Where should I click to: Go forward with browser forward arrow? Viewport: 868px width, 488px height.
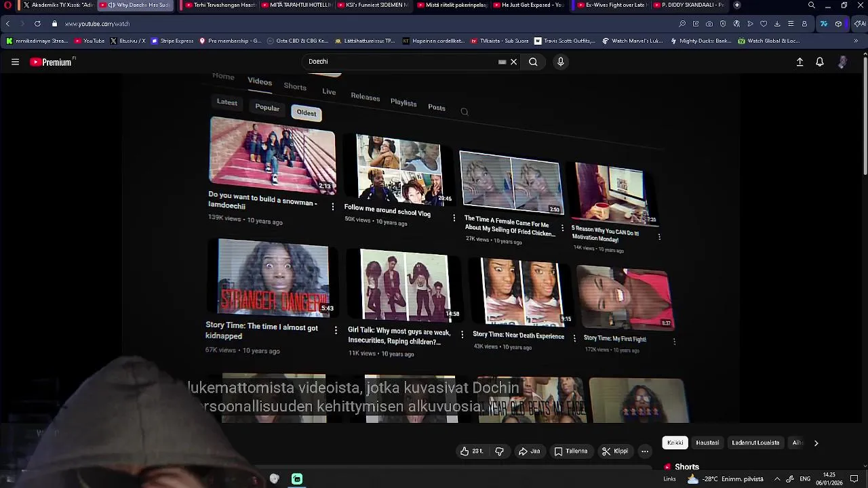[22, 24]
